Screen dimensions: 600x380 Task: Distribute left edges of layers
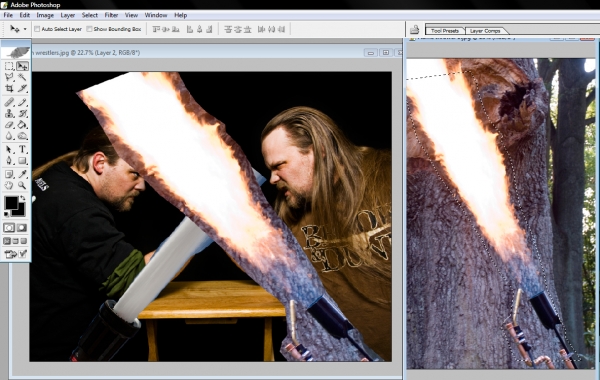(261, 29)
